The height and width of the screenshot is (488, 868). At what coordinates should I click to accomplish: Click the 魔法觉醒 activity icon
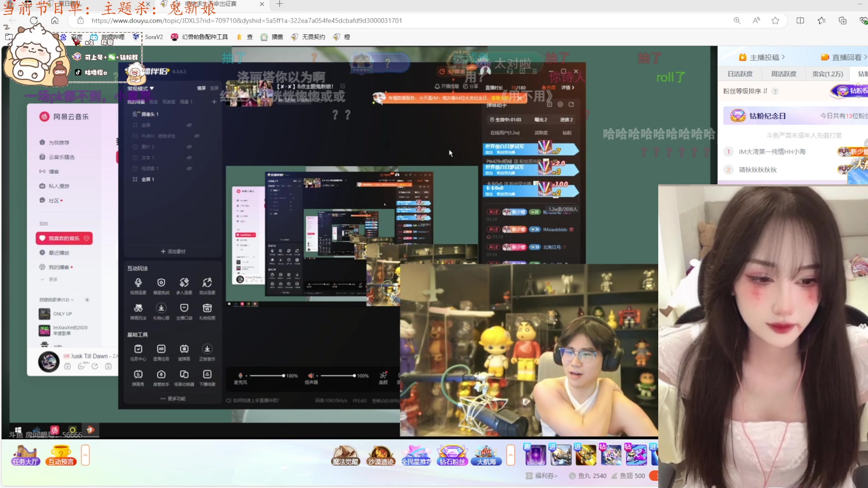[x=345, y=455]
